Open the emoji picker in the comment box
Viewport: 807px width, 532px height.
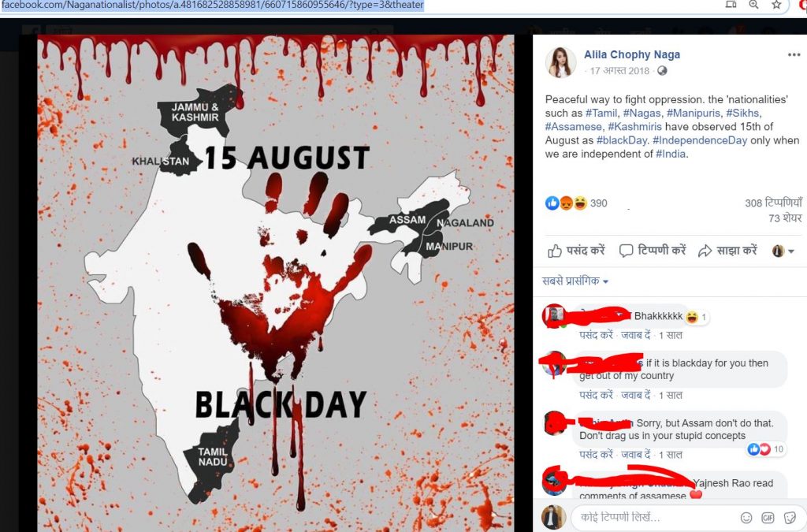(746, 518)
